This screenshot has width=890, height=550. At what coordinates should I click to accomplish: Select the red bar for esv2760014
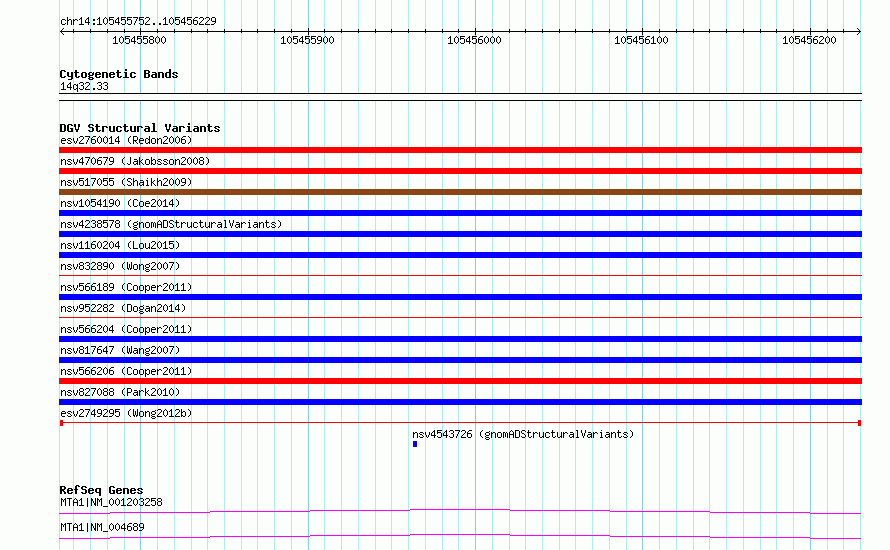[460, 150]
